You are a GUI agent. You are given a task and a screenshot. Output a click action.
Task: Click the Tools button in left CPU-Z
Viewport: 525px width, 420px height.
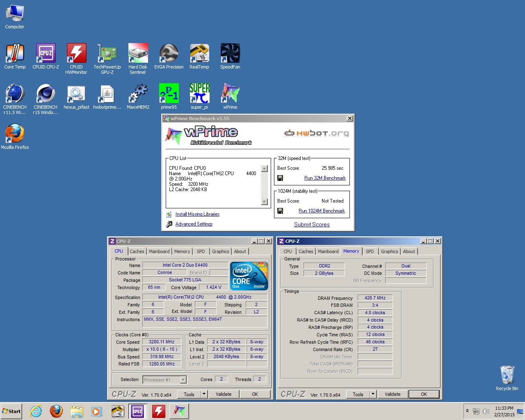189,394
